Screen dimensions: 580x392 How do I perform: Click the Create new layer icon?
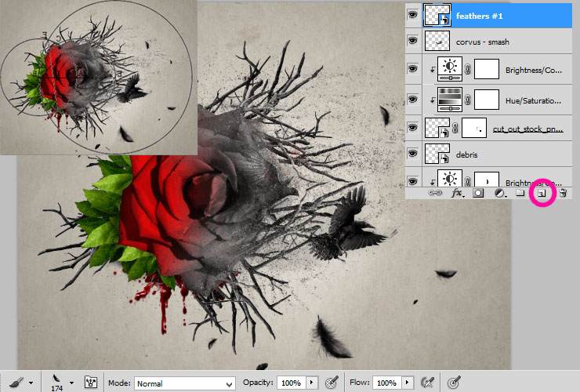(x=540, y=192)
